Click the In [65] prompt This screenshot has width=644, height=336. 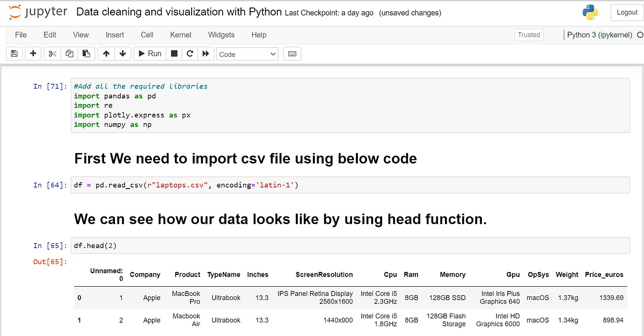click(x=50, y=245)
